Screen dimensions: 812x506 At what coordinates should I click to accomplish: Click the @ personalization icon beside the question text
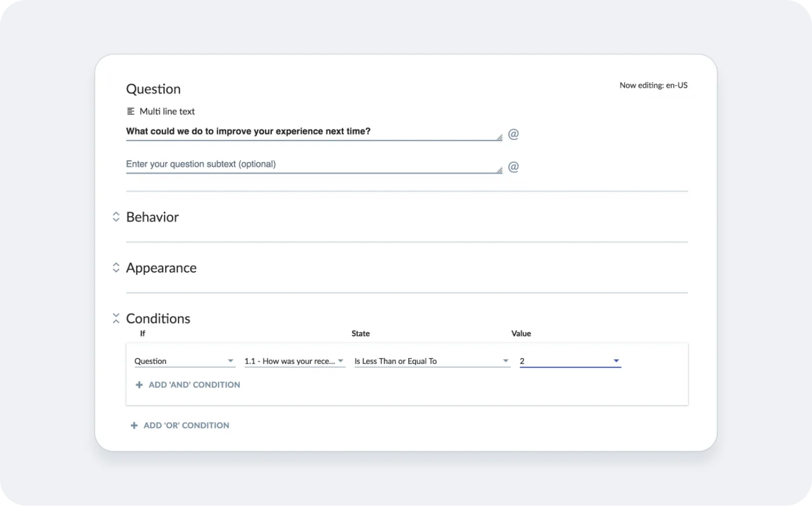514,133
